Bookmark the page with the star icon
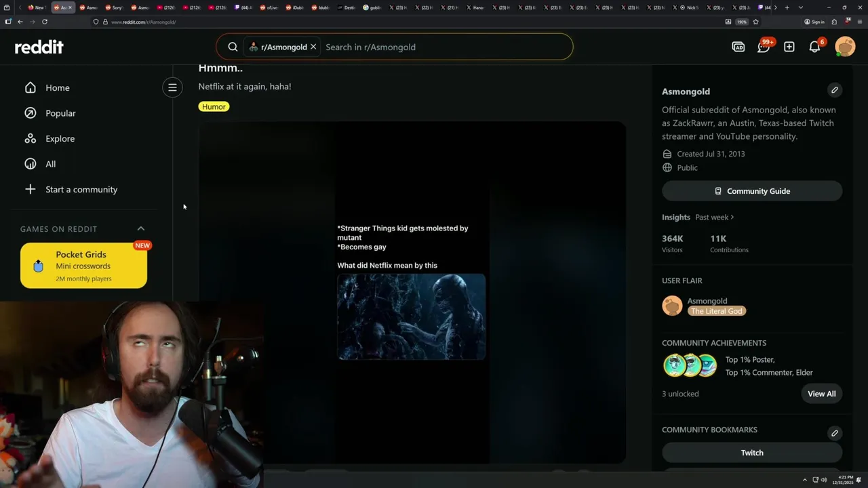The image size is (868, 488). [x=756, y=22]
